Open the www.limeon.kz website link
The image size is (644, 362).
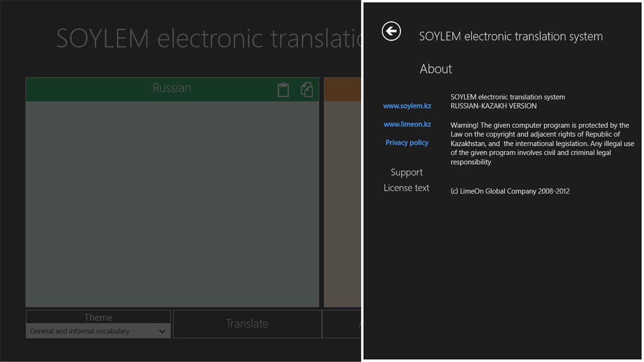point(407,124)
